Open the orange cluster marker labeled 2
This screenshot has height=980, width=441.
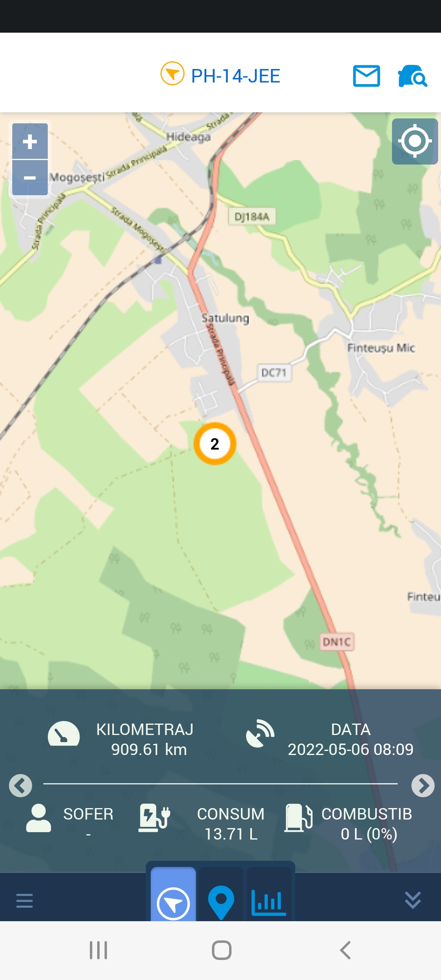tap(215, 443)
